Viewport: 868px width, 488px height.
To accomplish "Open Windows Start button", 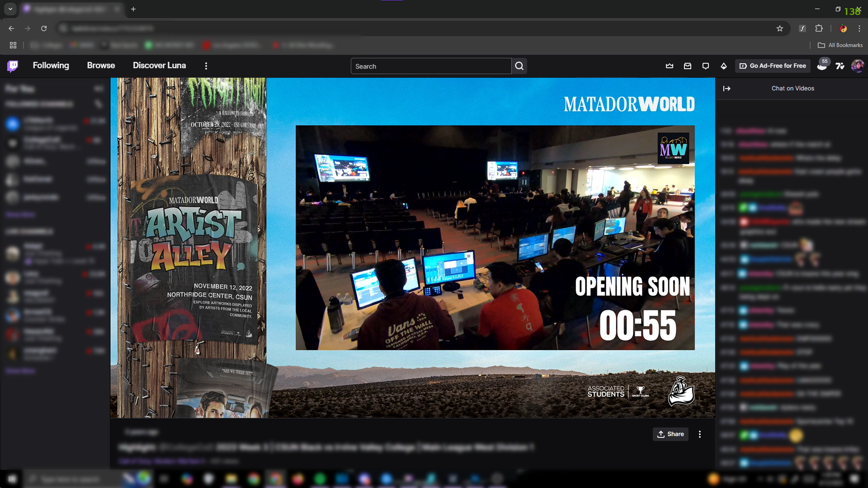I will 12,479.
